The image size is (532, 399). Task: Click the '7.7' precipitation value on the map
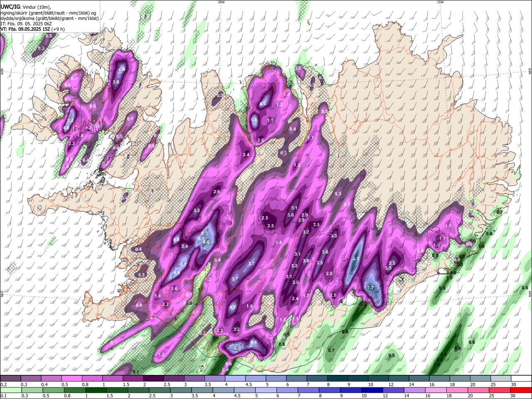click(x=371, y=288)
